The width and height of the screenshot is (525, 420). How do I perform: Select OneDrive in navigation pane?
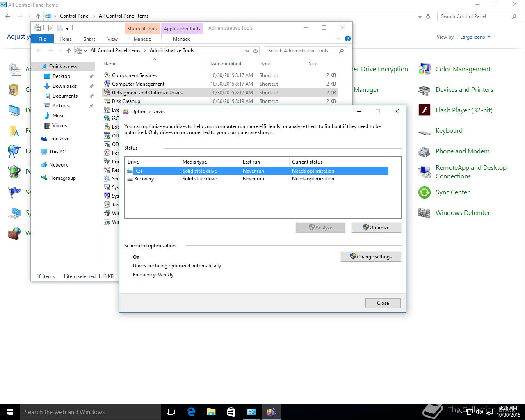pos(59,139)
